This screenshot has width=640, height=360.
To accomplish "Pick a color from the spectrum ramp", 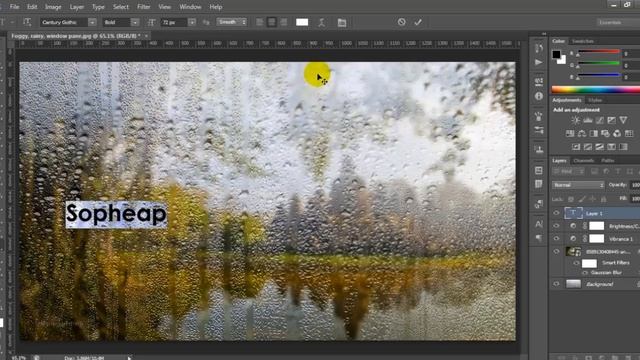I will [596, 90].
